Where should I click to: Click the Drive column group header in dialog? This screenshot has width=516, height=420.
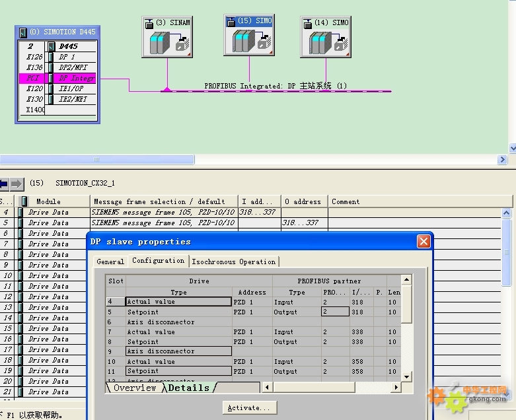coord(199,281)
